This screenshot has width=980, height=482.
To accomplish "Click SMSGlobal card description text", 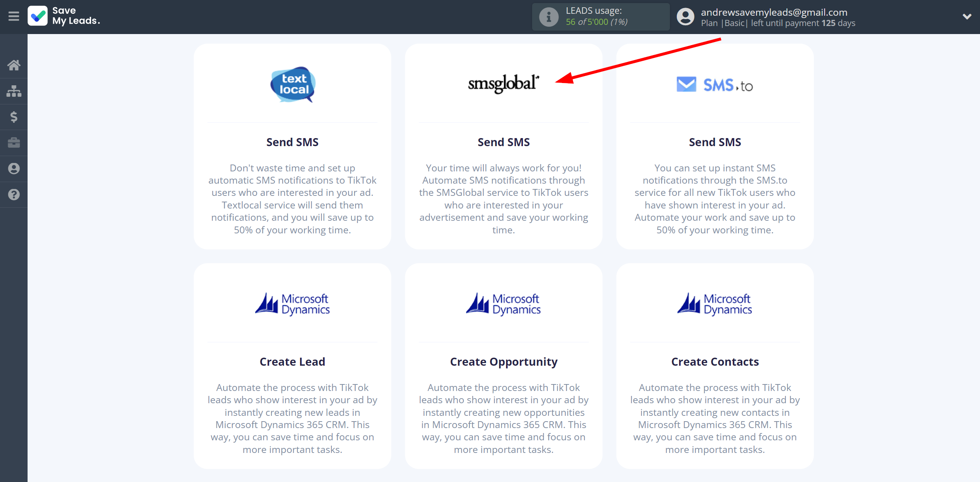I will click(503, 199).
